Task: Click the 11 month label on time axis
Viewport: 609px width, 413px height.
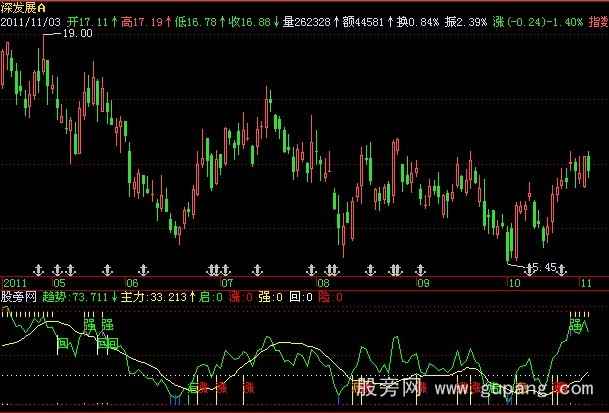Action: 586,283
